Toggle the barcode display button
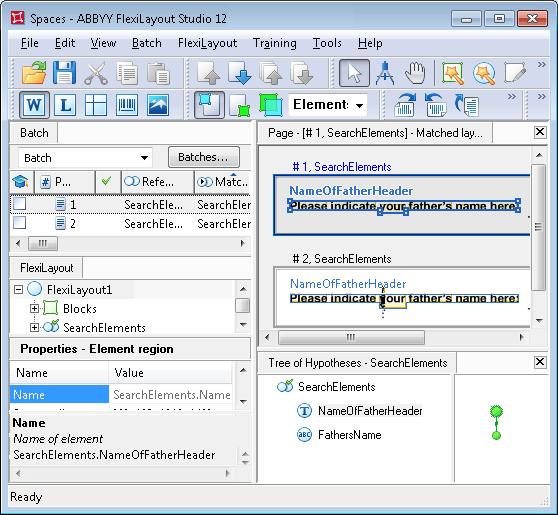558x515 pixels. pos(127,105)
